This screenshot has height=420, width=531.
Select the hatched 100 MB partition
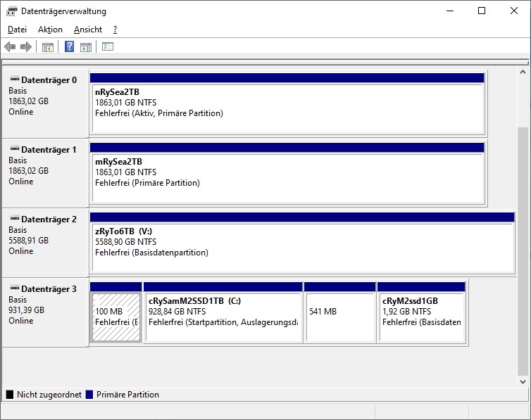coord(115,317)
